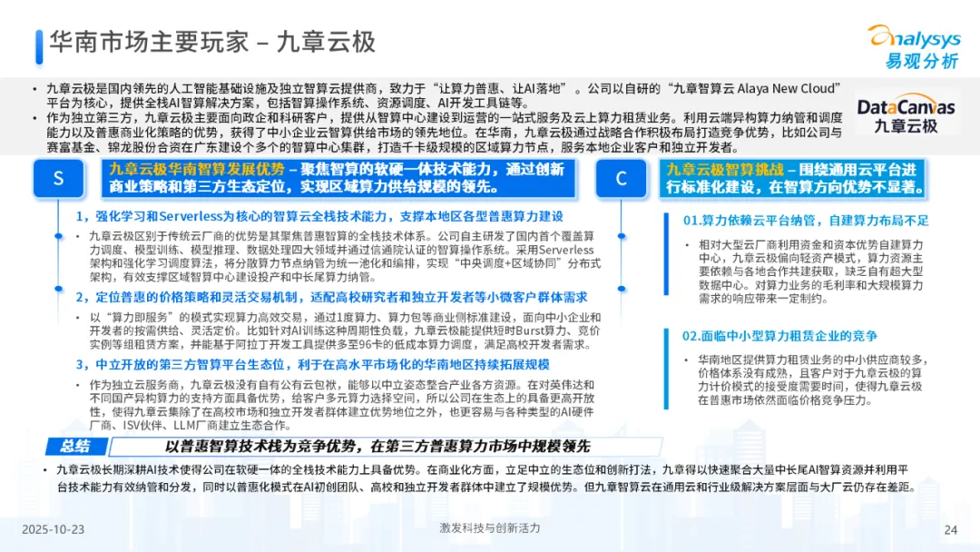Click the 九章云极智算挑战 banner
The width and height of the screenshot is (980, 552).
point(792,178)
